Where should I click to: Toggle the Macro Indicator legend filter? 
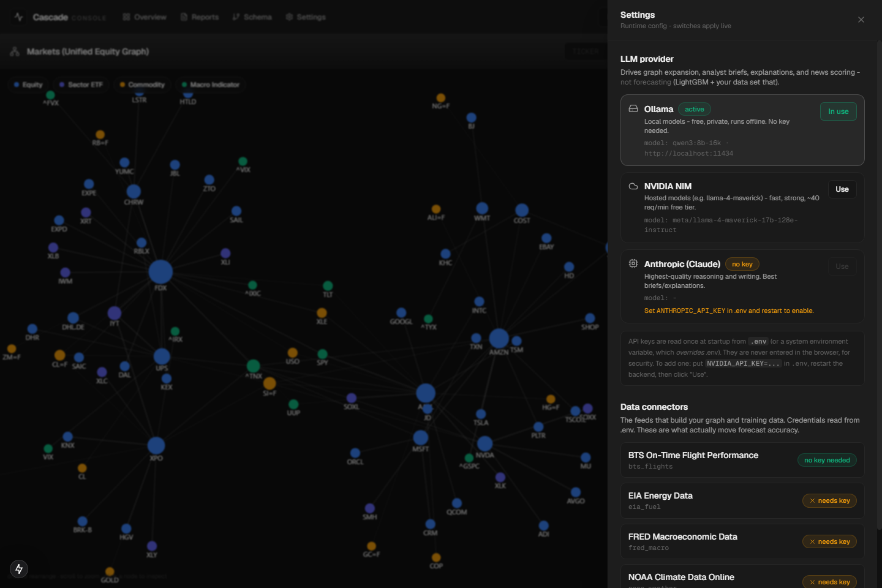click(x=211, y=85)
